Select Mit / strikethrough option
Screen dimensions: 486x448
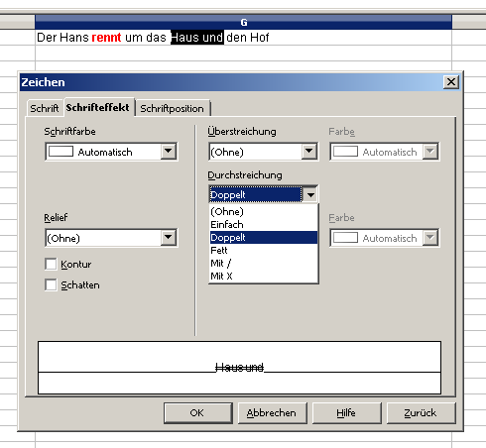pos(264,263)
